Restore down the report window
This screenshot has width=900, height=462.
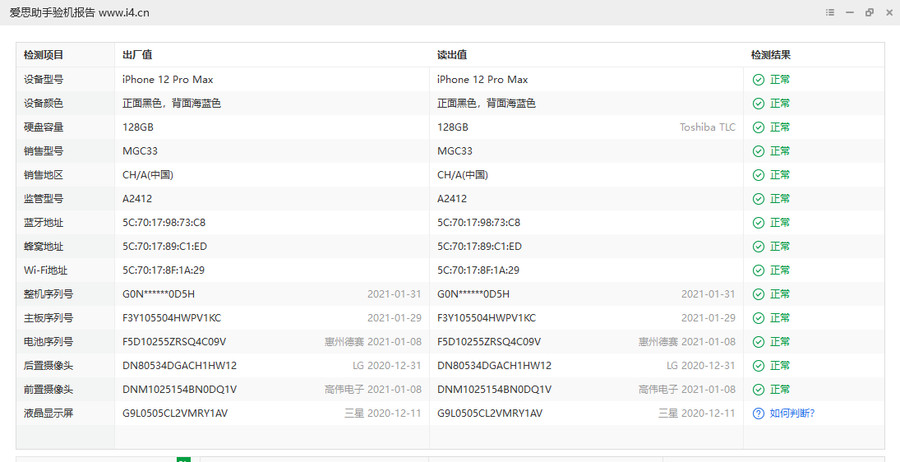tap(870, 12)
